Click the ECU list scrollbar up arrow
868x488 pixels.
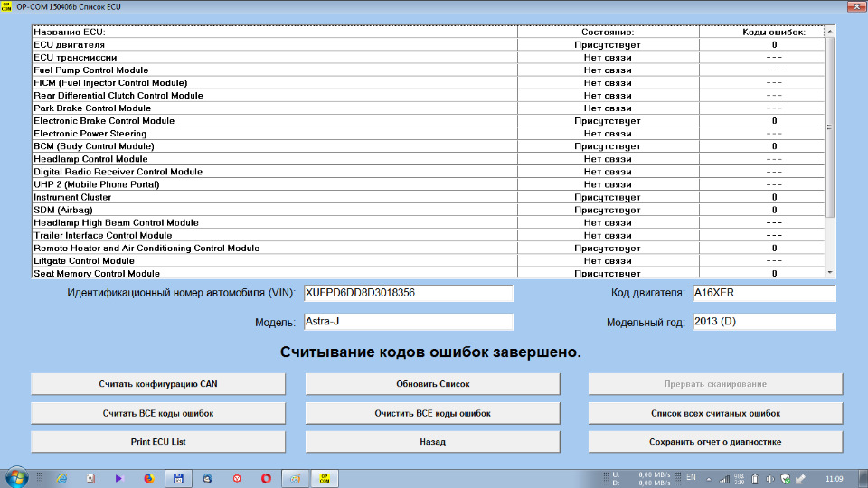pyautogui.click(x=830, y=32)
